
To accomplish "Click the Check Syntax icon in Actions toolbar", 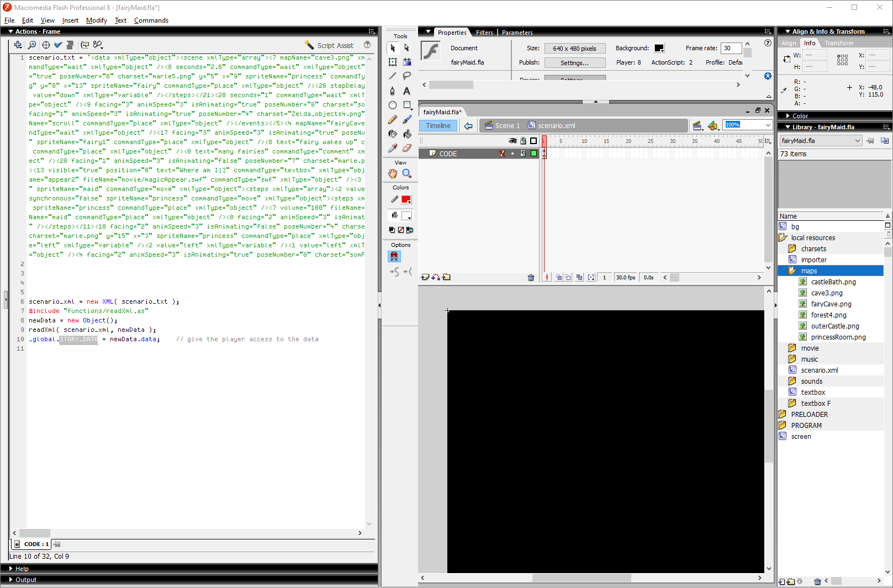I will [58, 45].
